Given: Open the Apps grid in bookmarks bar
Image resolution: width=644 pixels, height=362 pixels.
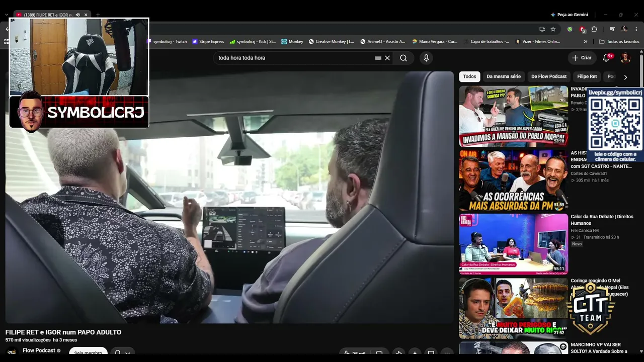Looking at the screenshot, I should coord(6,42).
